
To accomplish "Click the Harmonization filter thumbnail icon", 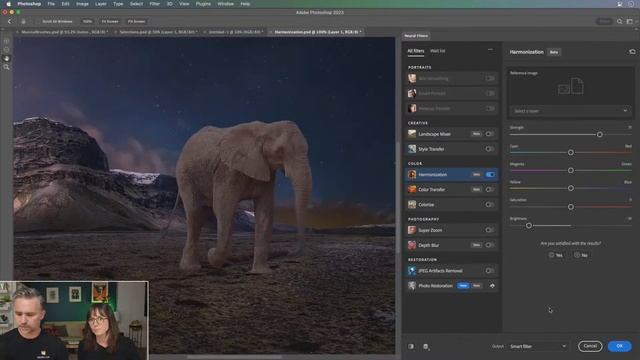I will tap(412, 175).
